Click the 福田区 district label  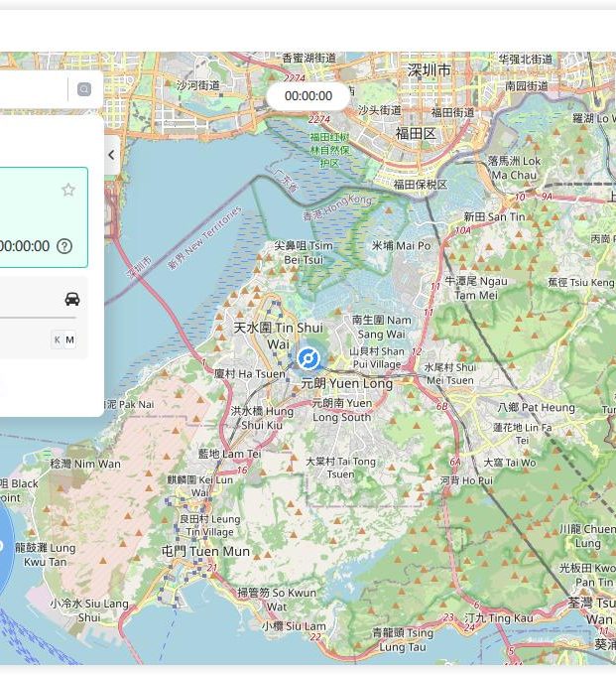click(415, 132)
